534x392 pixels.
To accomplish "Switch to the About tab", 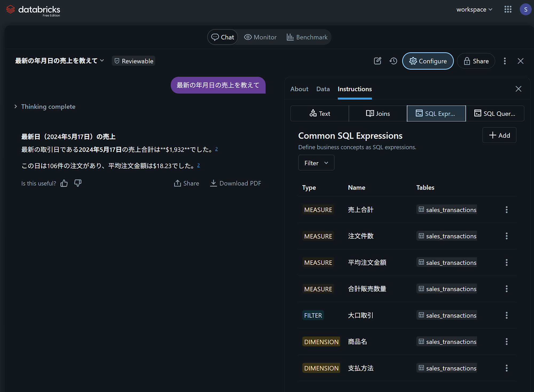I will pos(299,89).
